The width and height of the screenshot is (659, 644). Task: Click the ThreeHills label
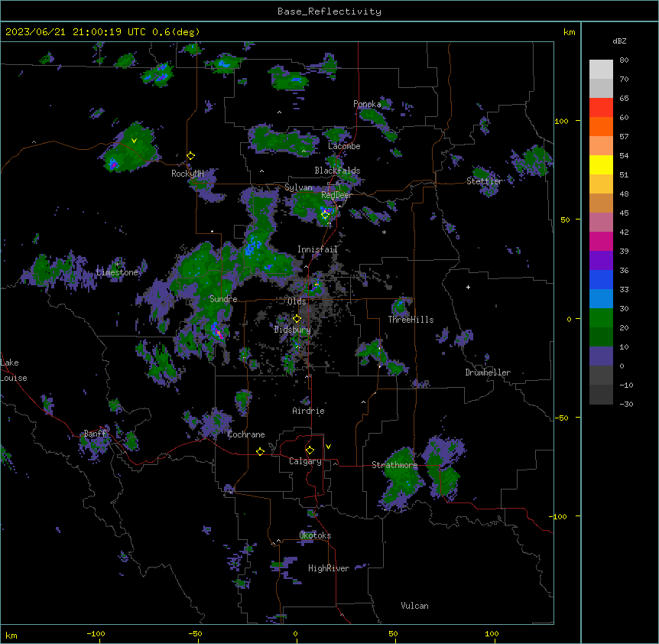pos(411,320)
